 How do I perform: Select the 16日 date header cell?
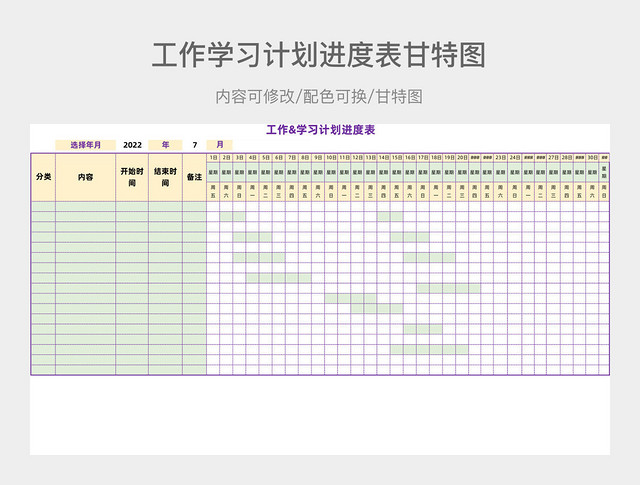[410, 158]
